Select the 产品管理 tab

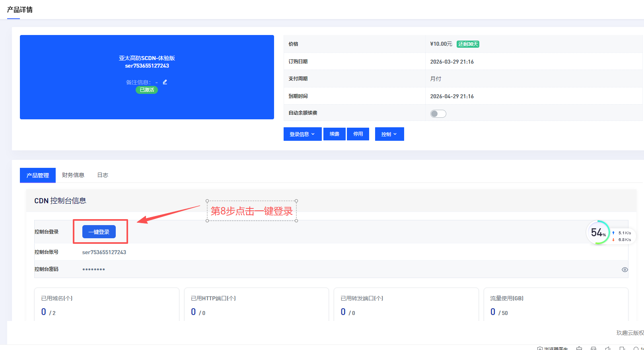pyautogui.click(x=38, y=175)
